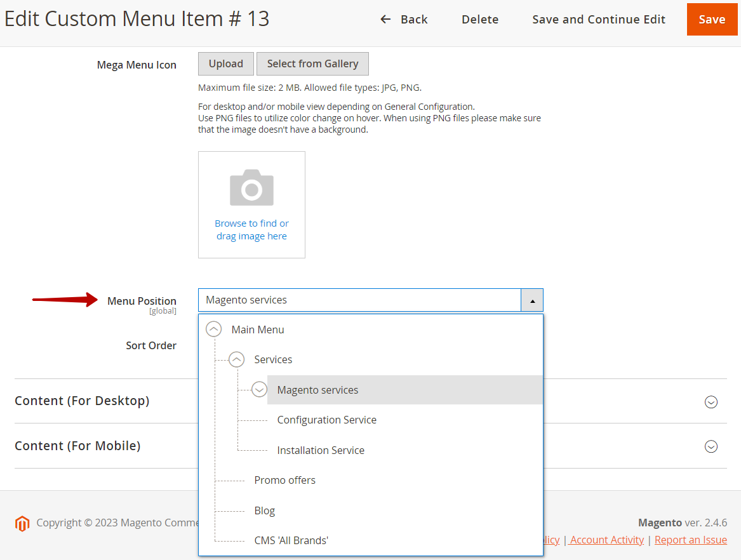Toggle the Menu Position dropdown arrow

532,300
